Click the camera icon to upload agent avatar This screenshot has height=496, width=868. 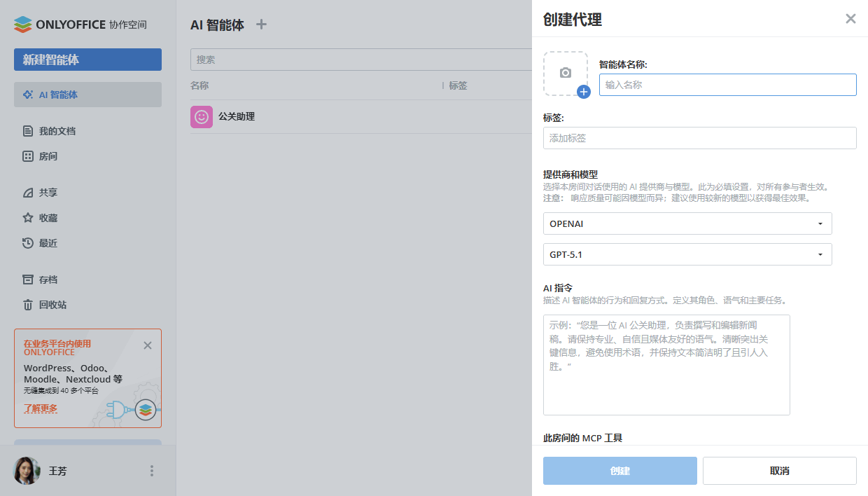pos(566,74)
